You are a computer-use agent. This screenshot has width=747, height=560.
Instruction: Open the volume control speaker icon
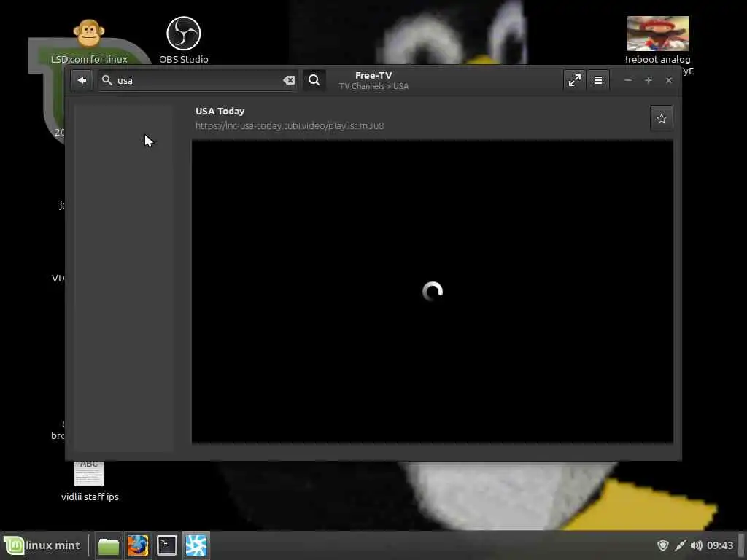696,545
